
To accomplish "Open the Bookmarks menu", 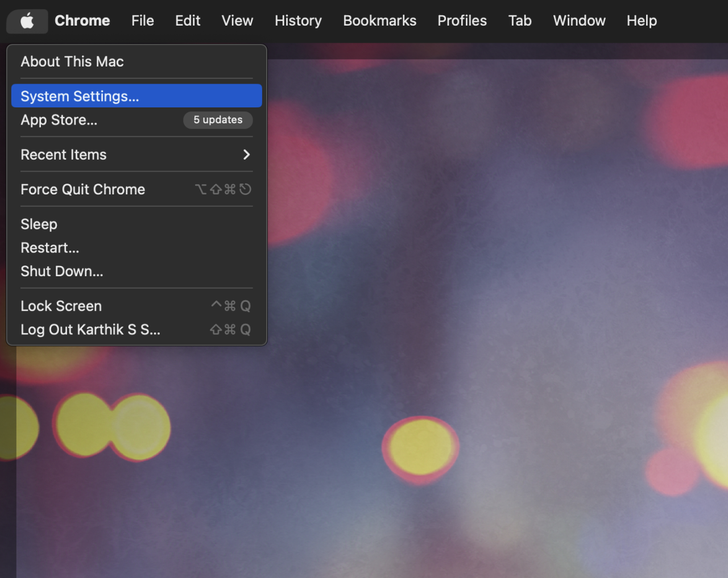I will pos(379,20).
